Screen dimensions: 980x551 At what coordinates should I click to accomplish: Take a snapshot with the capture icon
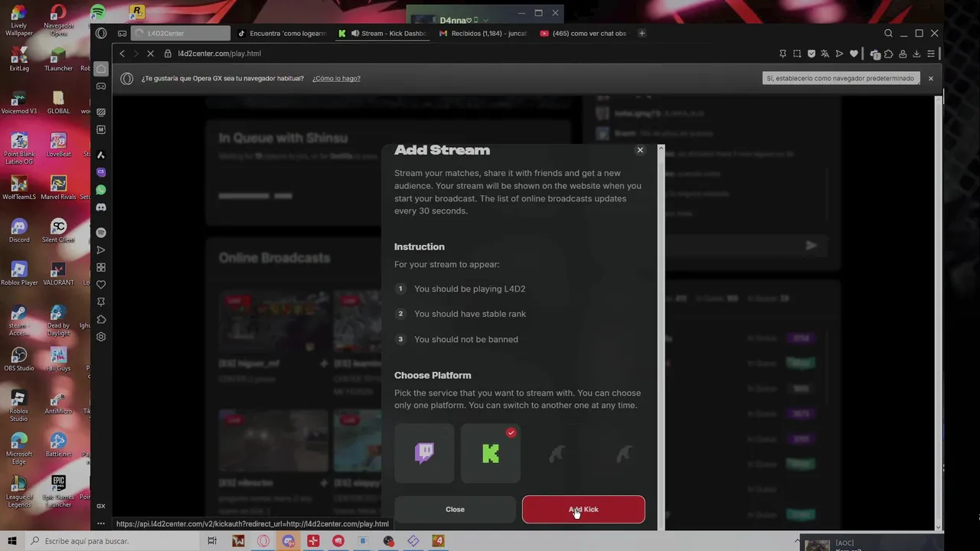pyautogui.click(x=797, y=54)
